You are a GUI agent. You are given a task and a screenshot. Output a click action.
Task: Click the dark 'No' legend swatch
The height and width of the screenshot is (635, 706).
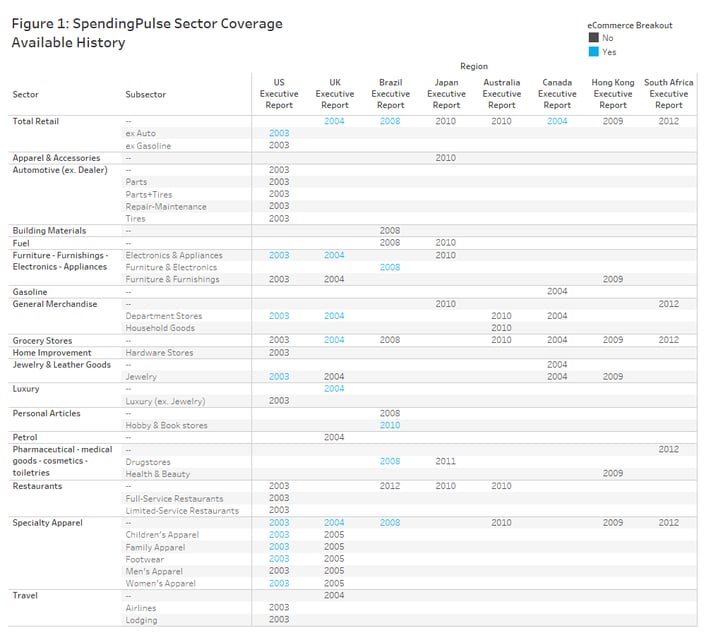593,38
